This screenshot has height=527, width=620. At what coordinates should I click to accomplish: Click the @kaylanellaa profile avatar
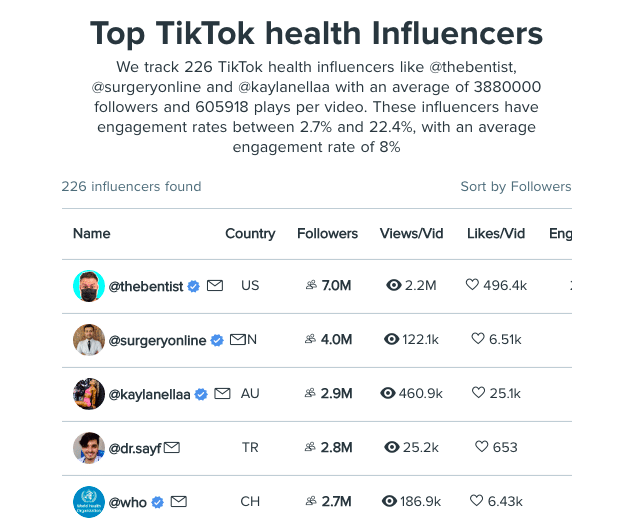89,394
